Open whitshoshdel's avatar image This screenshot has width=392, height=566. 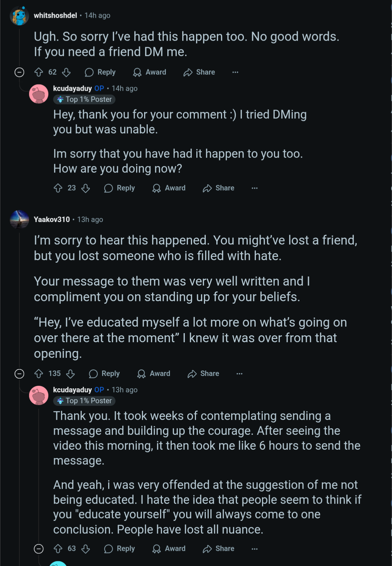19,16
